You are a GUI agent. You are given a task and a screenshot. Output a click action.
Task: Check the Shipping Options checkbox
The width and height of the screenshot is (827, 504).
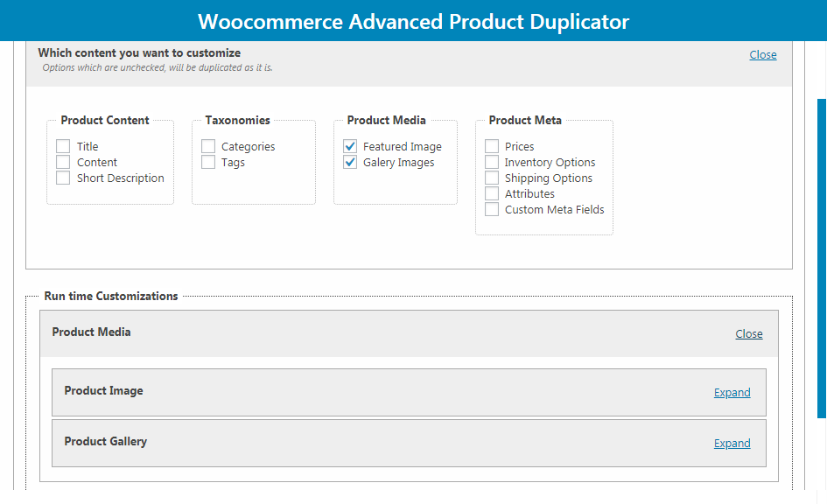492,178
